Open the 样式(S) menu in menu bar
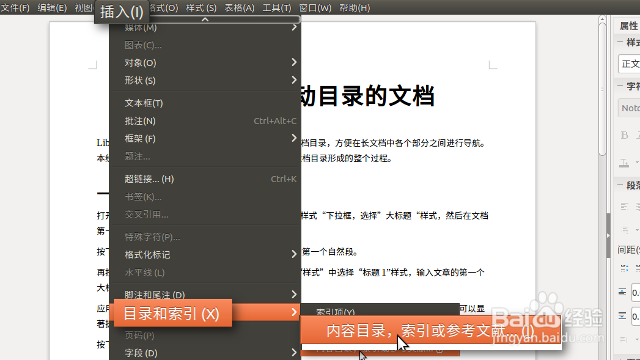Screen dimensions: 640x360 coord(201,8)
